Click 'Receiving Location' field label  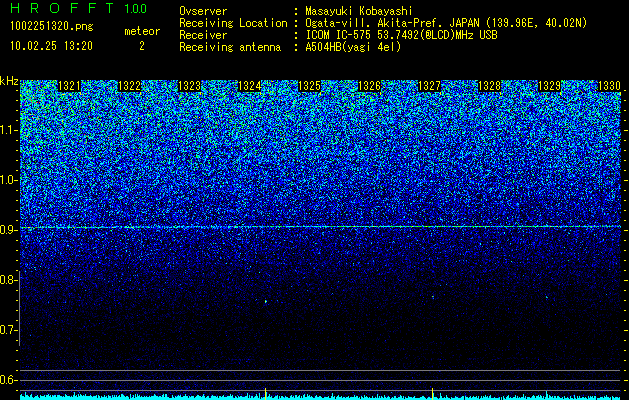(x=233, y=23)
